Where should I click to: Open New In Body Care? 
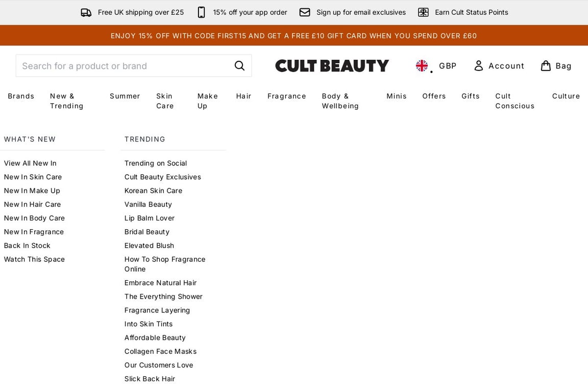(x=35, y=218)
